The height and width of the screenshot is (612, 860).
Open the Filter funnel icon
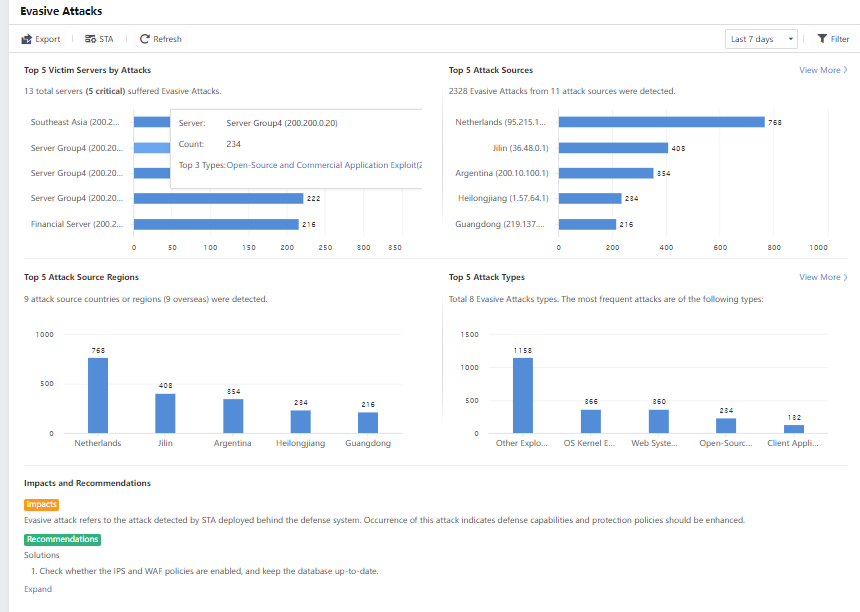(x=821, y=39)
